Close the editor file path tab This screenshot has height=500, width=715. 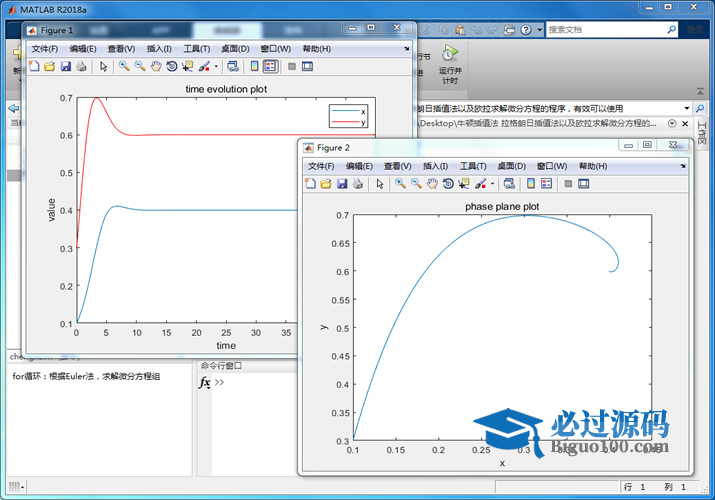point(685,124)
